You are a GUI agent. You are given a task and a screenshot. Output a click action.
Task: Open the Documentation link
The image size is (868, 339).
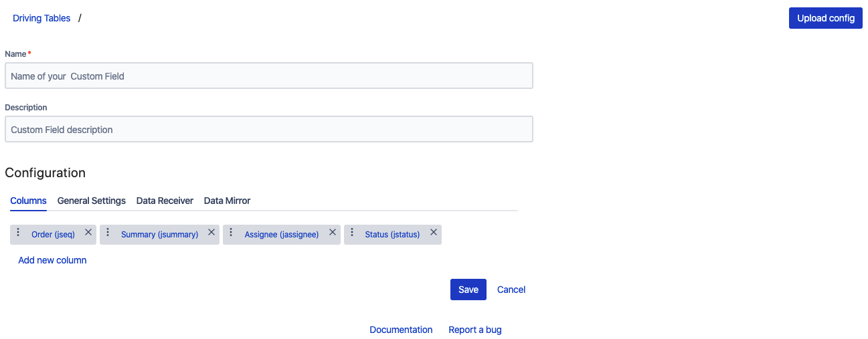pos(401,330)
